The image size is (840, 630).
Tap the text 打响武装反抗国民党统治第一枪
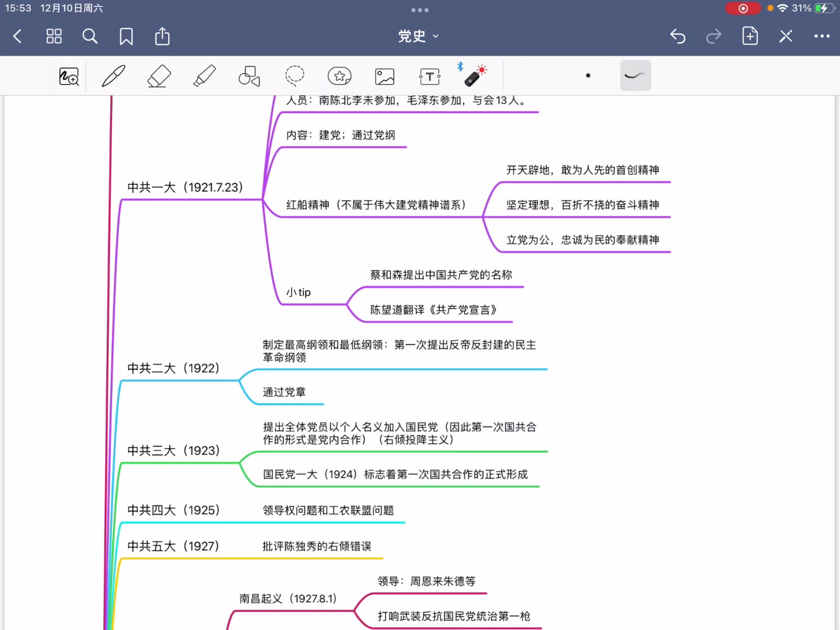[x=454, y=616]
